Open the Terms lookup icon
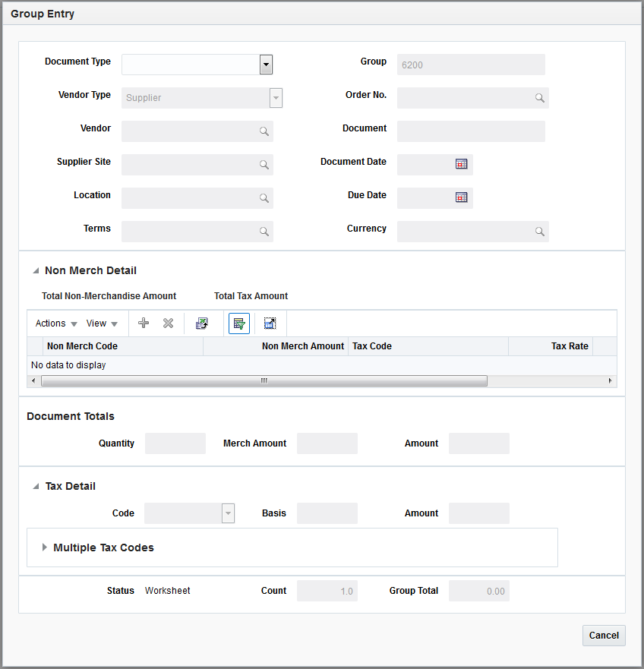Viewport: 644px width, 669px height. coord(264,231)
